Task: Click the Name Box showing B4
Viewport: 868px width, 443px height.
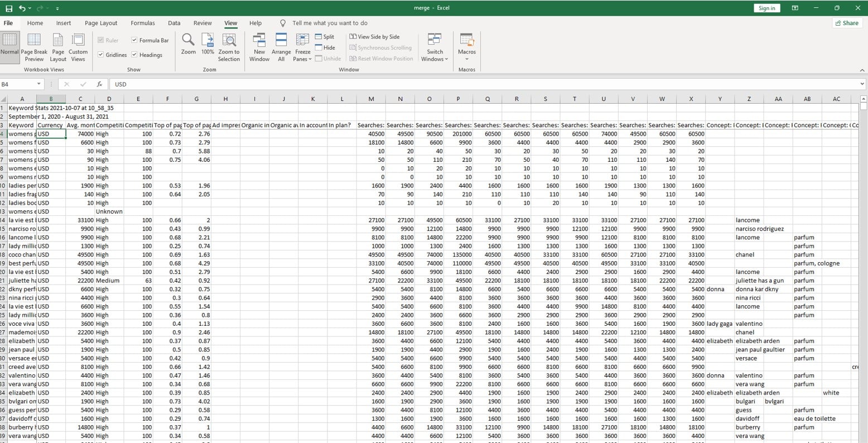Action: click(18, 84)
